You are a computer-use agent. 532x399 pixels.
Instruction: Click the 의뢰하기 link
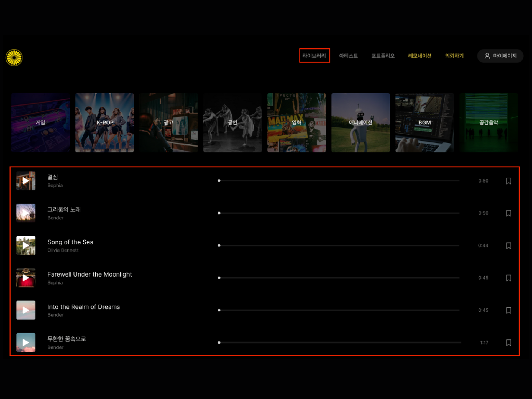pos(454,56)
